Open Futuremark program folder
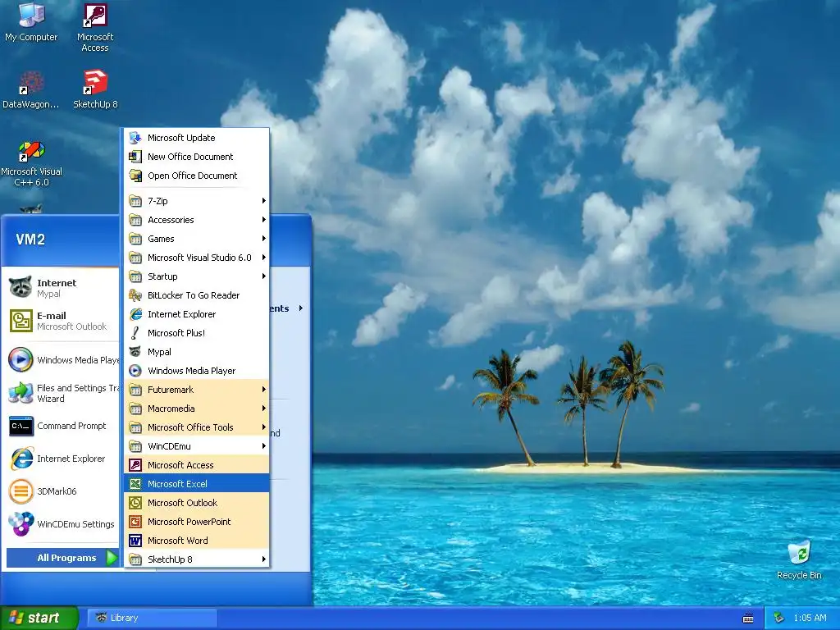Screen dimensions: 840x630 click(197, 390)
